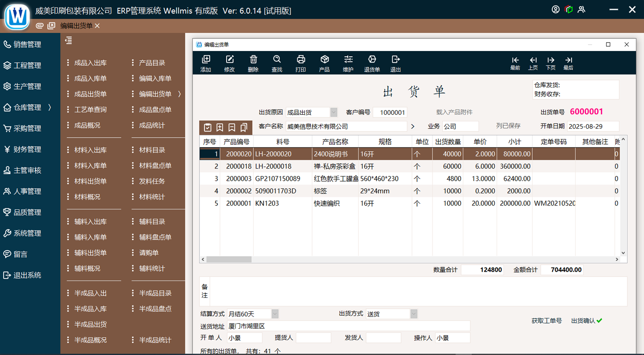Open the 退货单 return order icon
644x355 pixels.
coord(372,62)
